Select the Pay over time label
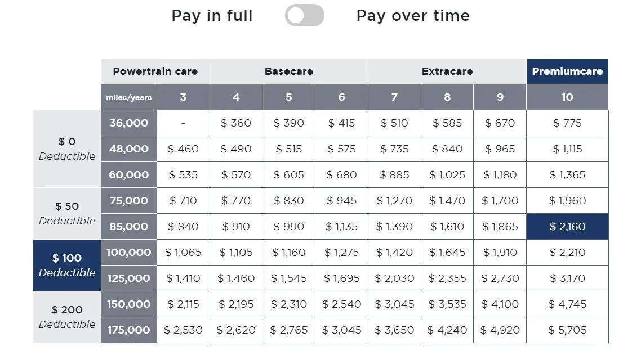This screenshot has height=364, width=632. pyautogui.click(x=413, y=15)
